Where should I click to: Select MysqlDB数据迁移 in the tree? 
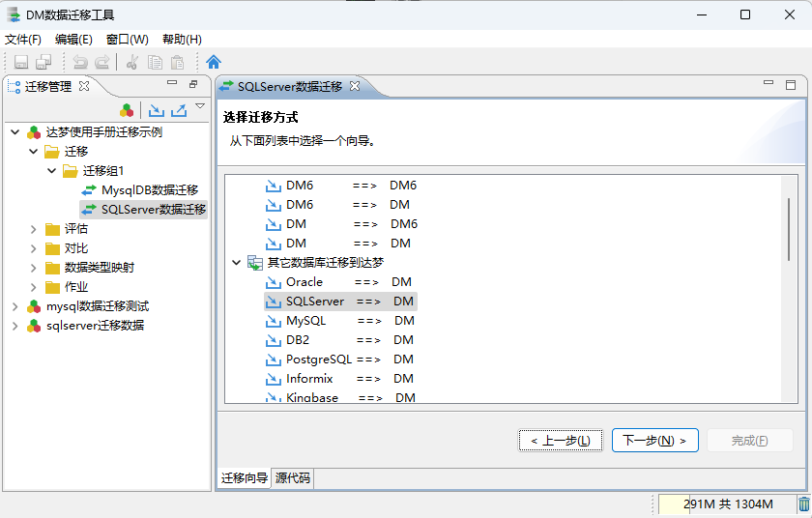point(150,190)
